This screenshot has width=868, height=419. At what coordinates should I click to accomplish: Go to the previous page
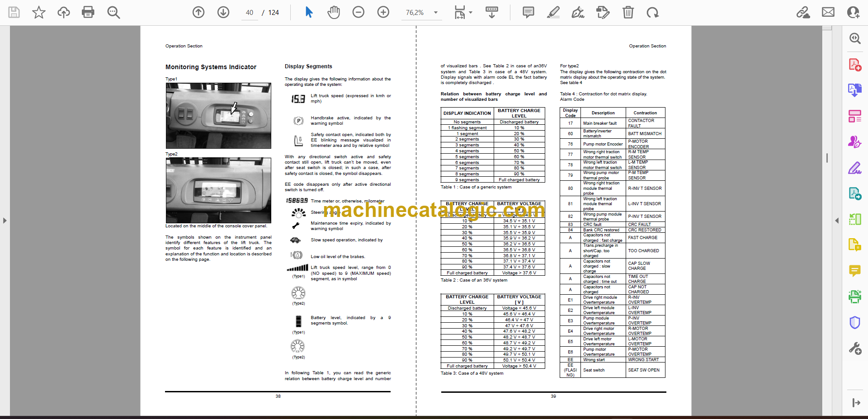[198, 12]
